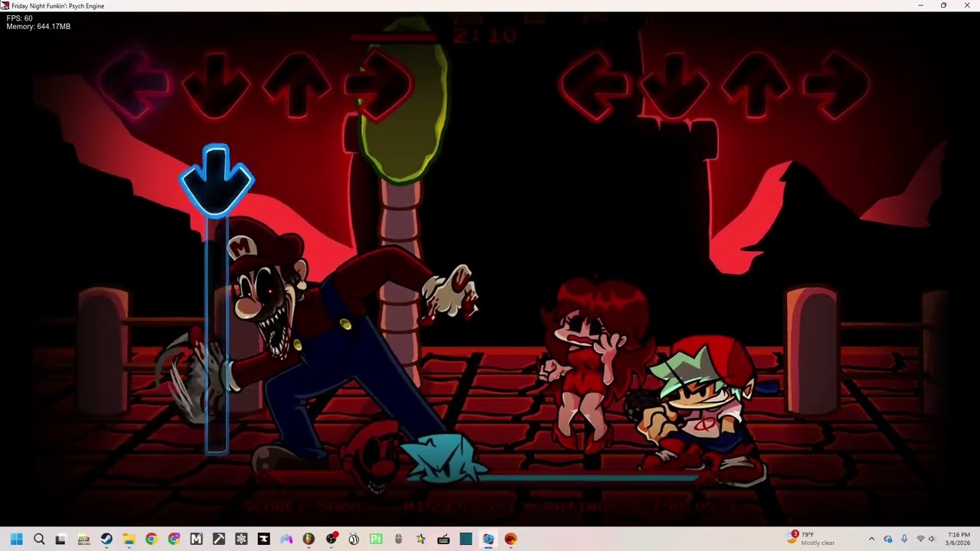Open the pickaxe icon app in taskbar
Screen dimensions: 980x551
pyautogui.click(x=219, y=539)
